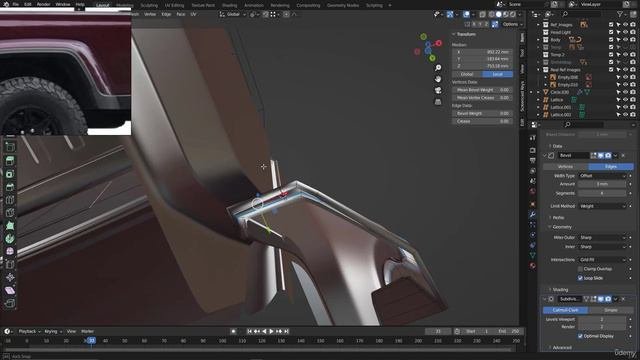Viewport: 640px width, 360px height.
Task: Open the Render menu
Action: coord(44,4)
